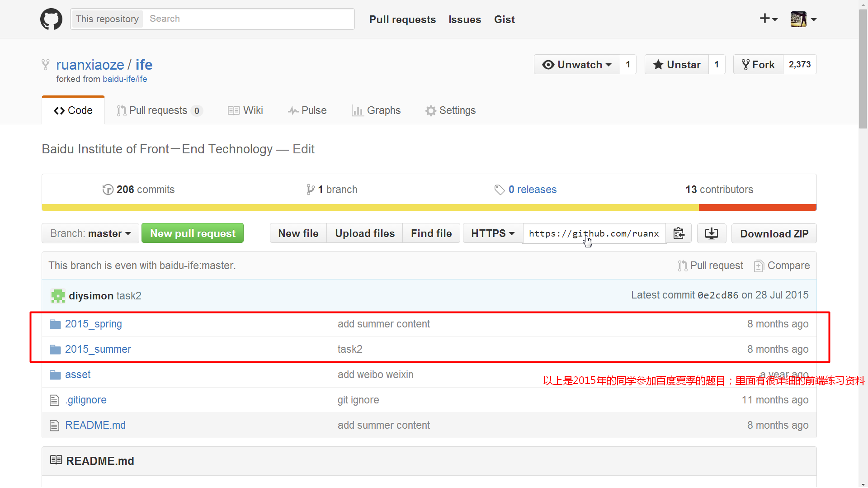Viewport: 868px width, 488px height.
Task: Open the task2 latest commit message
Action: (129, 296)
